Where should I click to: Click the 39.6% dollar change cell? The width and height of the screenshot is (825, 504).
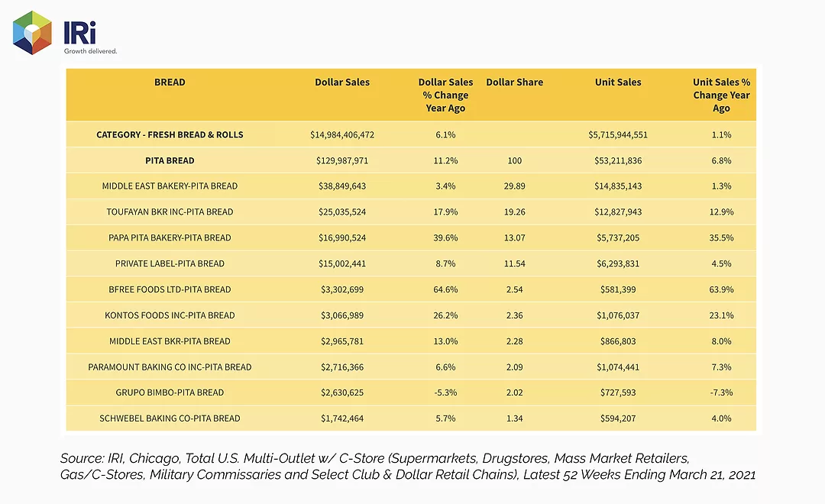tap(445, 237)
